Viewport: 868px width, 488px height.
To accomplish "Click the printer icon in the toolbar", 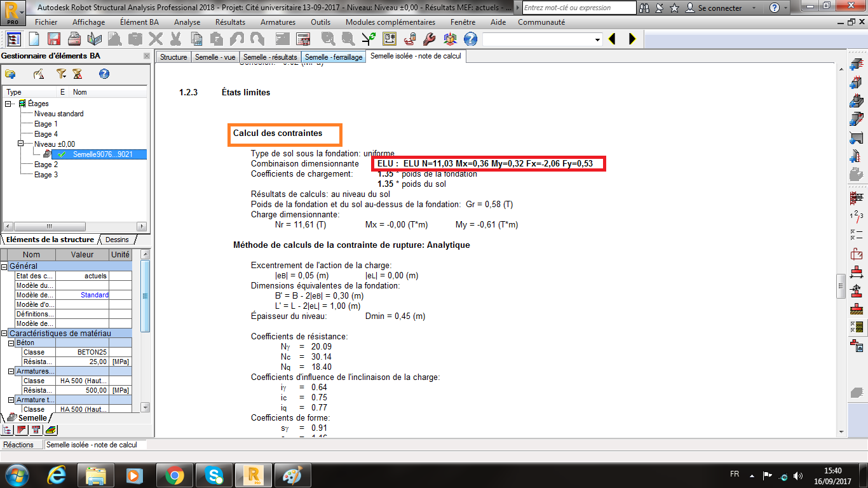I will click(74, 39).
